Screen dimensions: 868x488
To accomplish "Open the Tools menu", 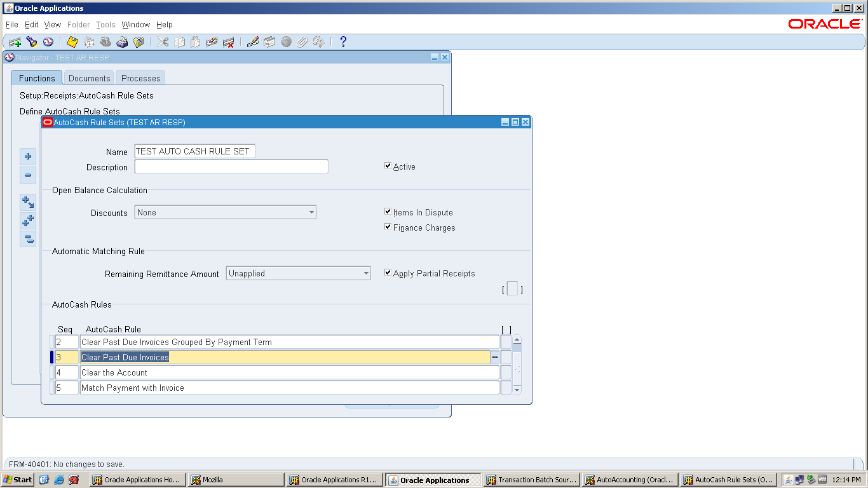I will [x=105, y=25].
